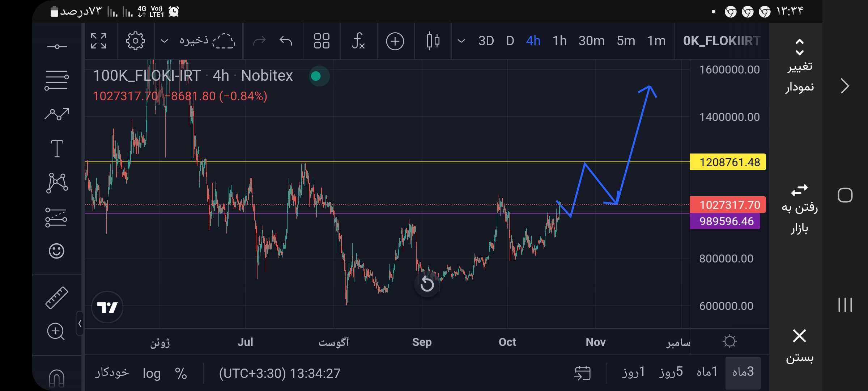Select the 30m timeframe
Screen dimensions: 868x391
click(x=591, y=41)
